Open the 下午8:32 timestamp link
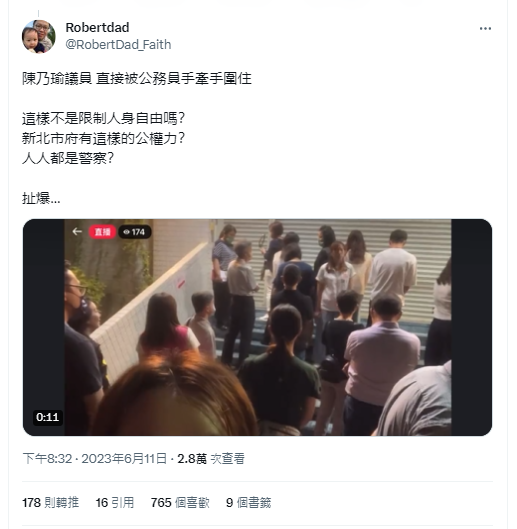Viewport: 517px width, 529px height. click(x=47, y=459)
